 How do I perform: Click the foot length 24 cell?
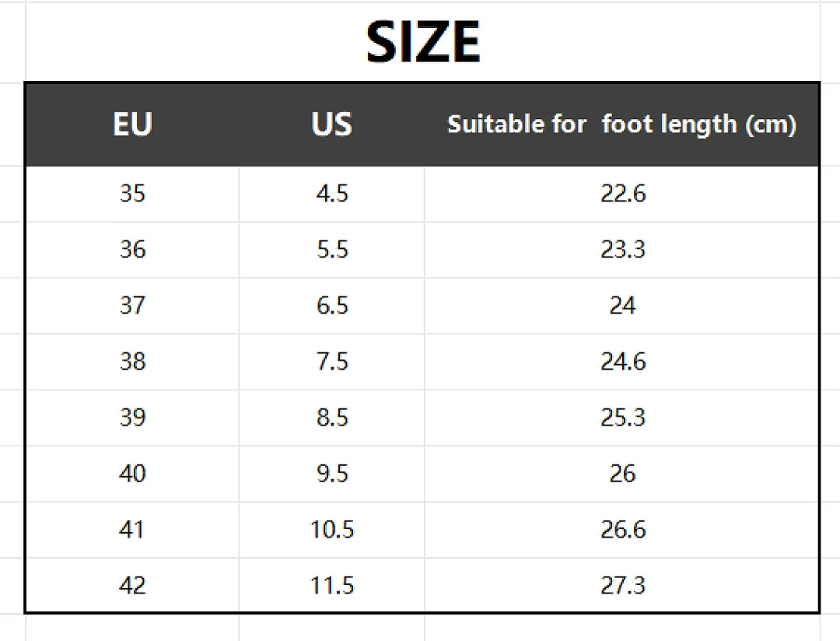point(622,305)
